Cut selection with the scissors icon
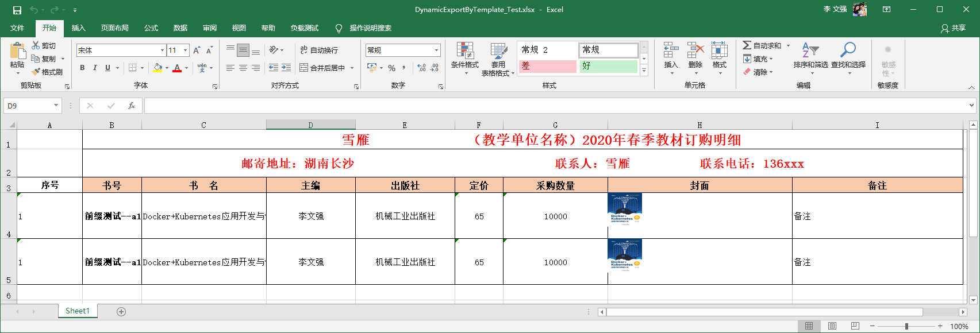 pyautogui.click(x=36, y=45)
